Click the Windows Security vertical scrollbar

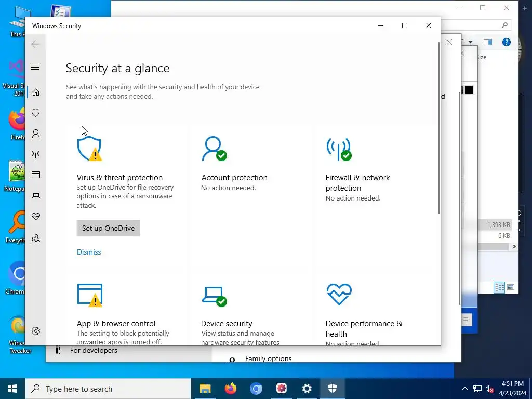tap(438, 128)
